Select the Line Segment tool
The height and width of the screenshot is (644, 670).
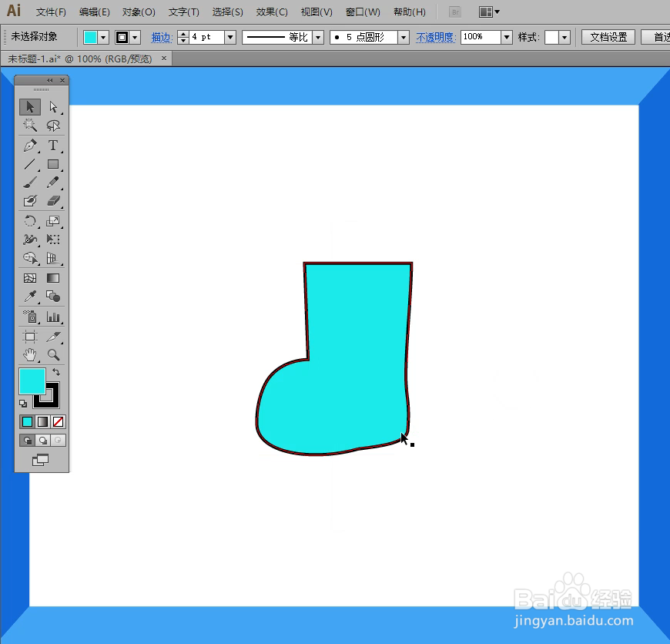[x=30, y=164]
